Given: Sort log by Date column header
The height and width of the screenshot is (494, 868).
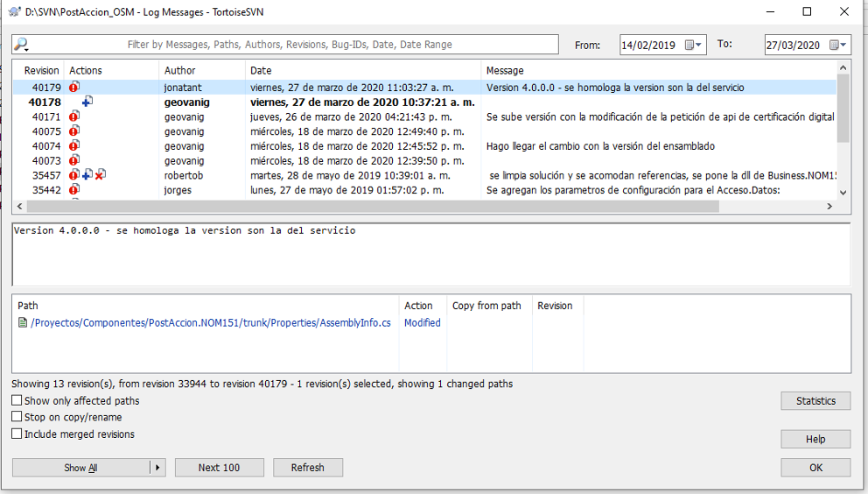Looking at the screenshot, I should click(x=362, y=70).
